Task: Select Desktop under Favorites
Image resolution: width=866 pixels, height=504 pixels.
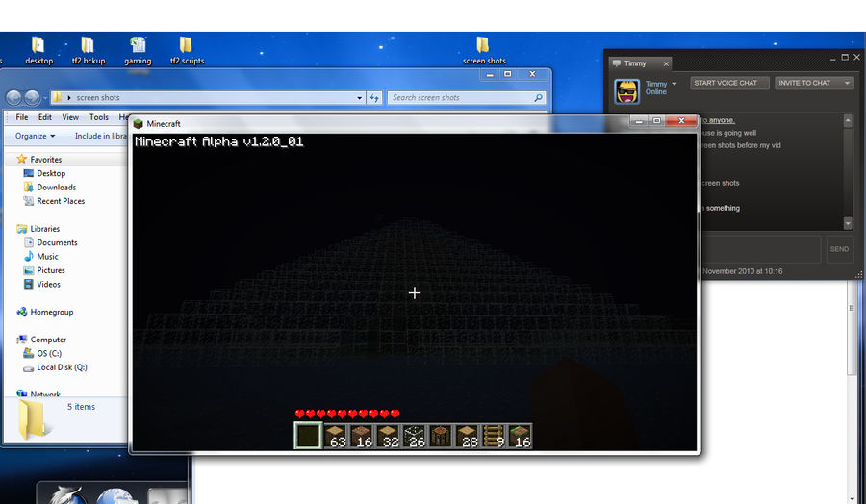Action: click(51, 173)
